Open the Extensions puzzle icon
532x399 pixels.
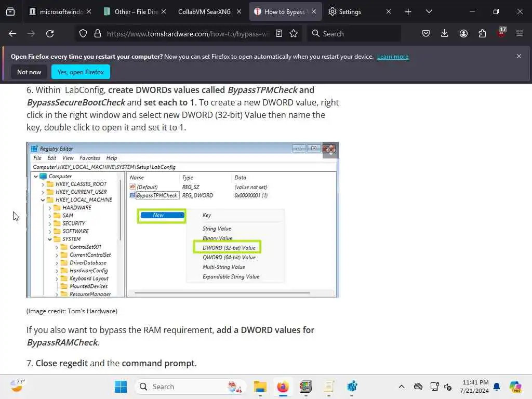click(482, 33)
